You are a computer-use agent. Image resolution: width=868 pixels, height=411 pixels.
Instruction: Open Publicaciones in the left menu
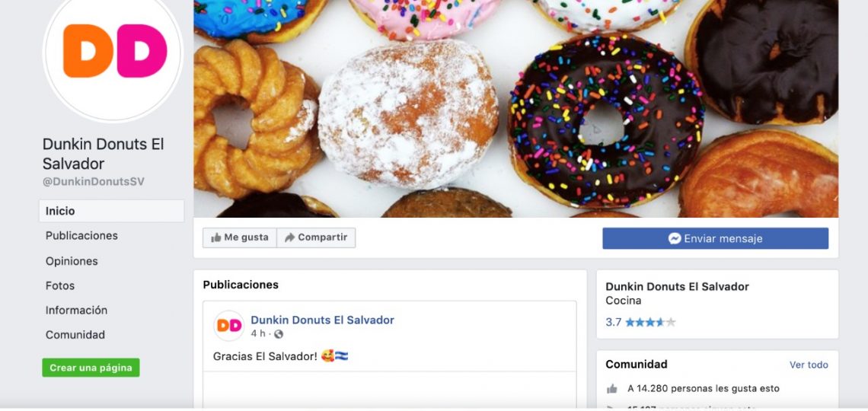[81, 236]
